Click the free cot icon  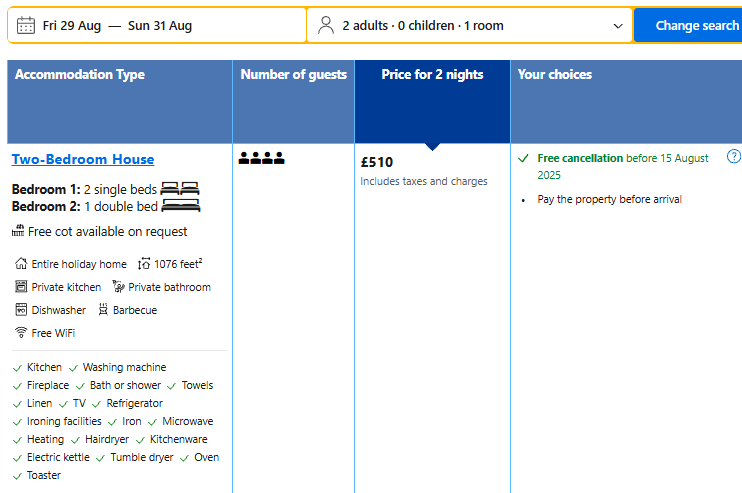(x=18, y=231)
